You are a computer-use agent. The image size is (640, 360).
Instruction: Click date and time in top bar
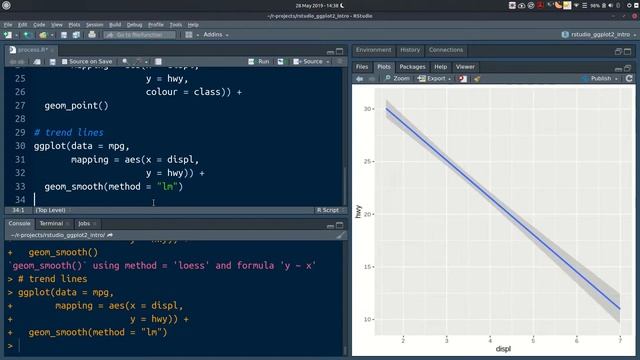pos(317,6)
